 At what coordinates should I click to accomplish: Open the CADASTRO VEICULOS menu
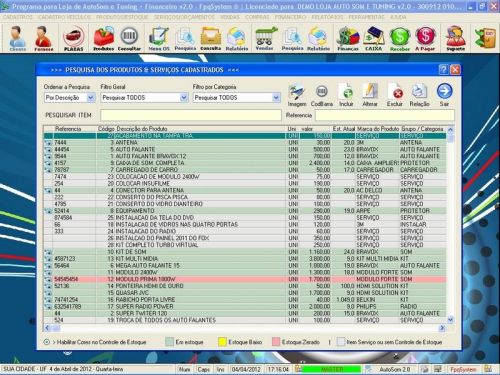tap(64, 17)
